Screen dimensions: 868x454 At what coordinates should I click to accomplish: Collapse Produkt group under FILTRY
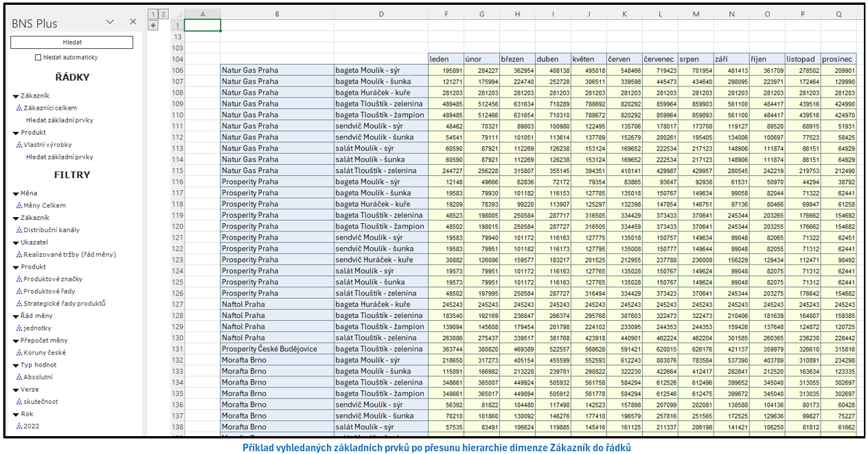(x=15, y=267)
